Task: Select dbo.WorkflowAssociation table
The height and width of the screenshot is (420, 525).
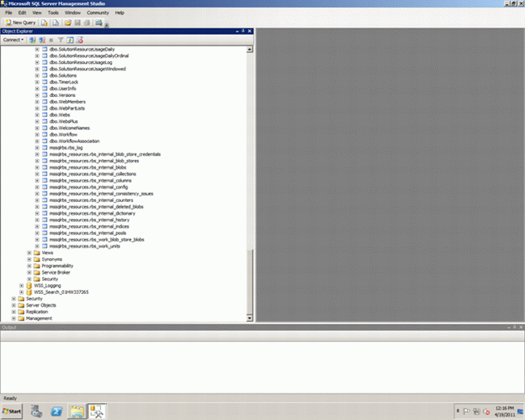Action: pos(74,141)
